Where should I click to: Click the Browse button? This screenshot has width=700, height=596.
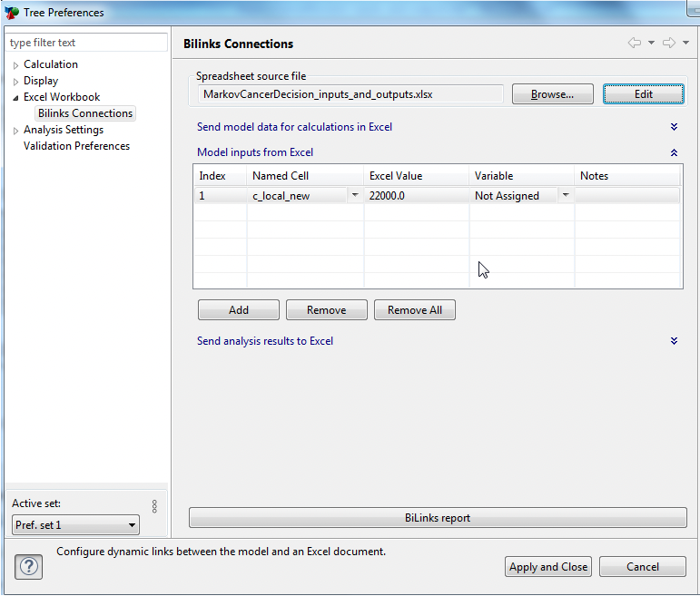coord(552,94)
